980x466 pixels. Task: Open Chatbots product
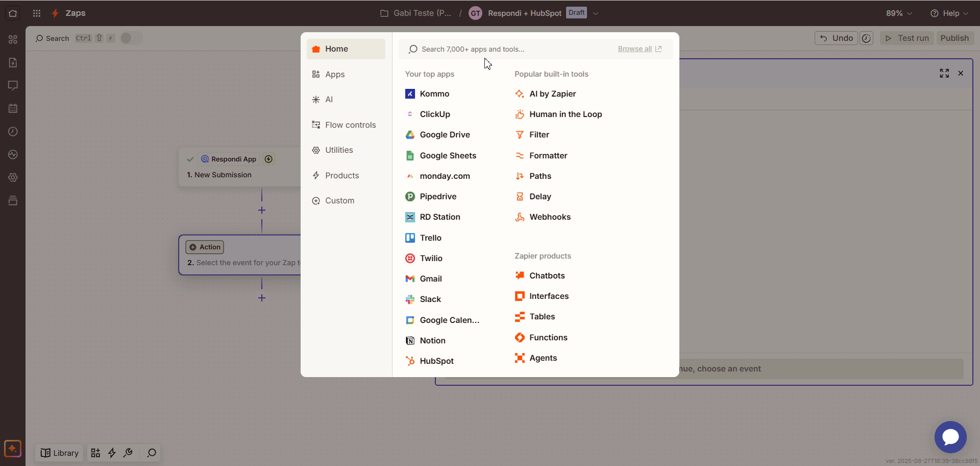coord(540,276)
